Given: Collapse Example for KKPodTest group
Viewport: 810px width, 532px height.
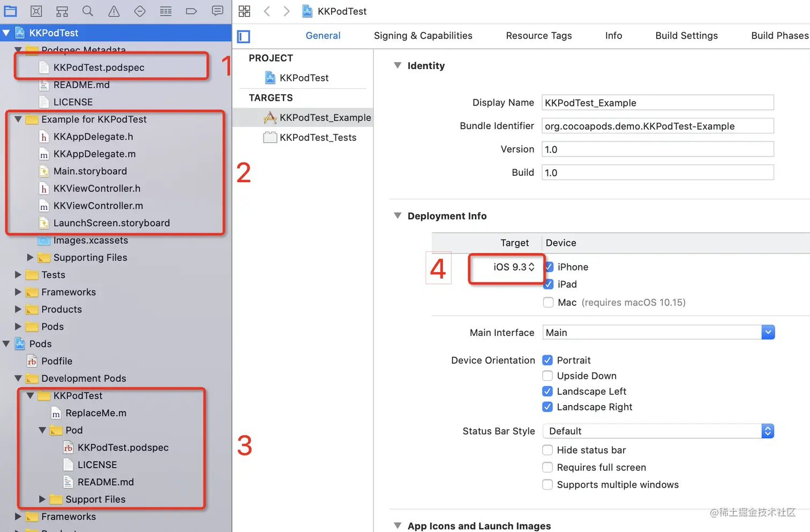Looking at the screenshot, I should (18, 119).
